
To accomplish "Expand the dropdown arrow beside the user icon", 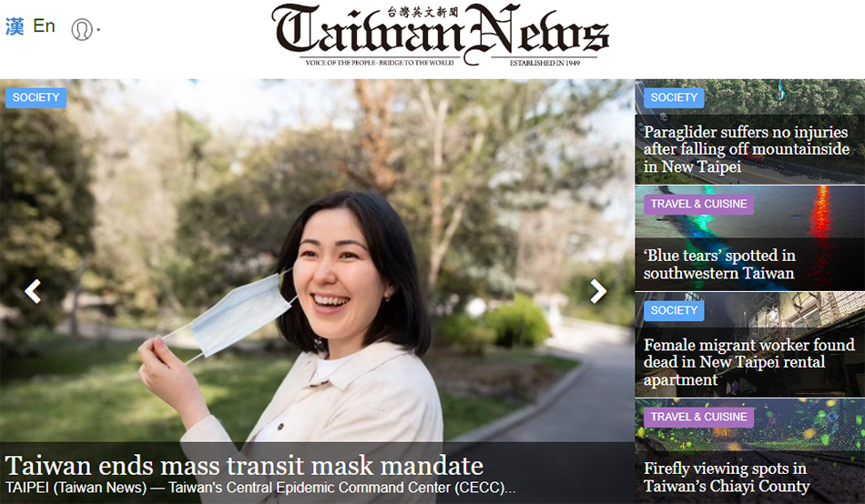I will point(98,30).
